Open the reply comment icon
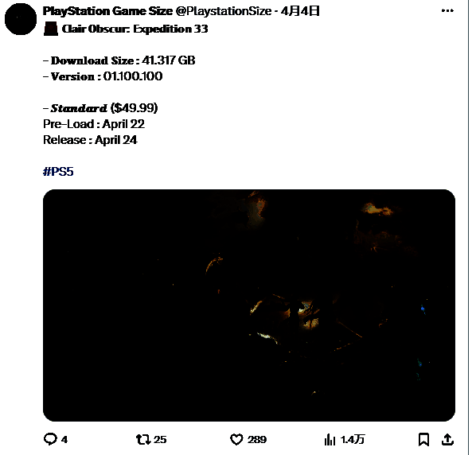Screen dimensions: 476x455 pos(50,439)
